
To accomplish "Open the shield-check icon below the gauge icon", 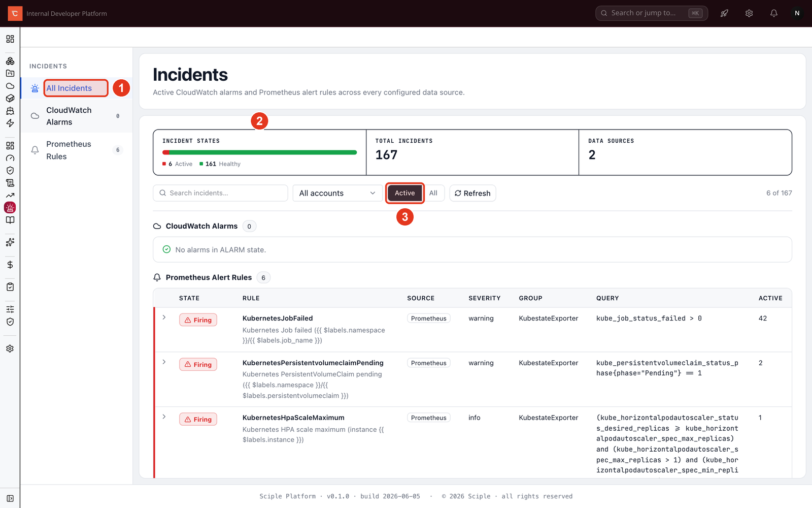I will click(10, 171).
